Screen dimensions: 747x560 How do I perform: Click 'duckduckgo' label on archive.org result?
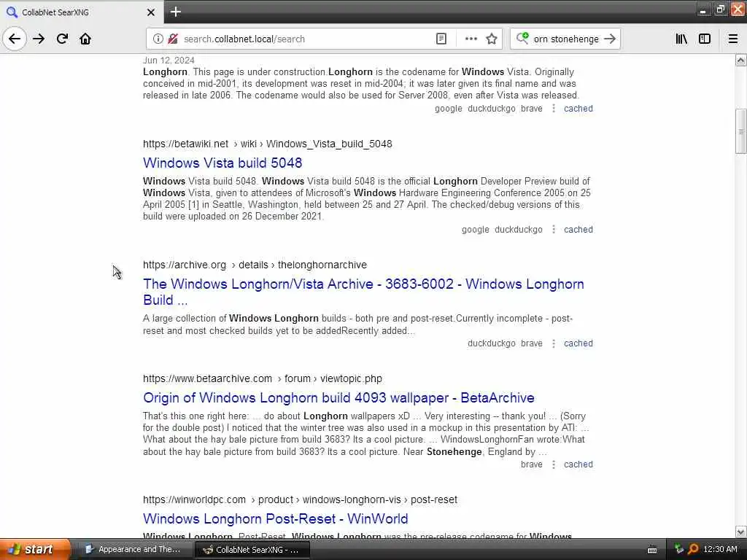coord(491,343)
